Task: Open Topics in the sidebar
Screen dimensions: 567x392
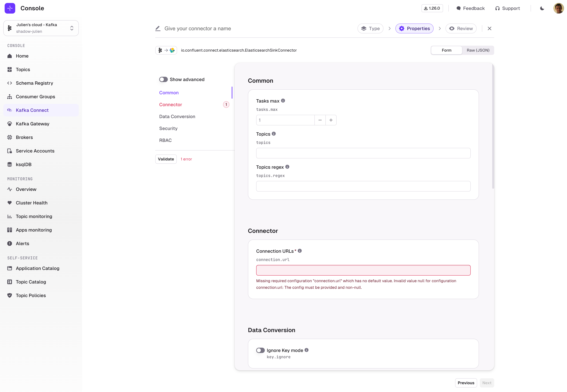Action: point(41,69)
